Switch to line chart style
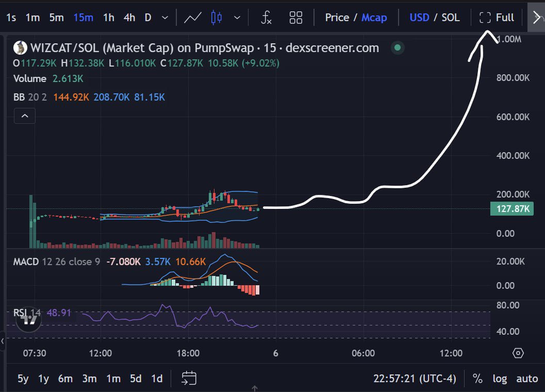545x392 pixels. pyautogui.click(x=192, y=18)
